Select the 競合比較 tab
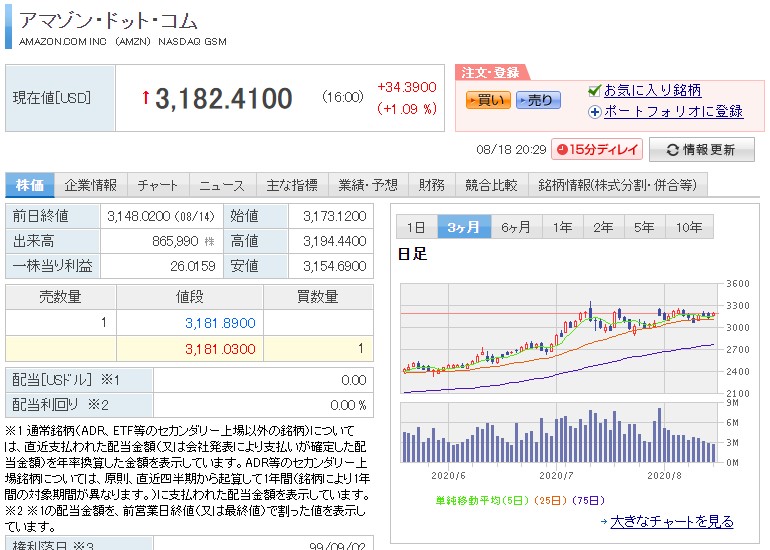This screenshot has width=770, height=550. pyautogui.click(x=492, y=185)
